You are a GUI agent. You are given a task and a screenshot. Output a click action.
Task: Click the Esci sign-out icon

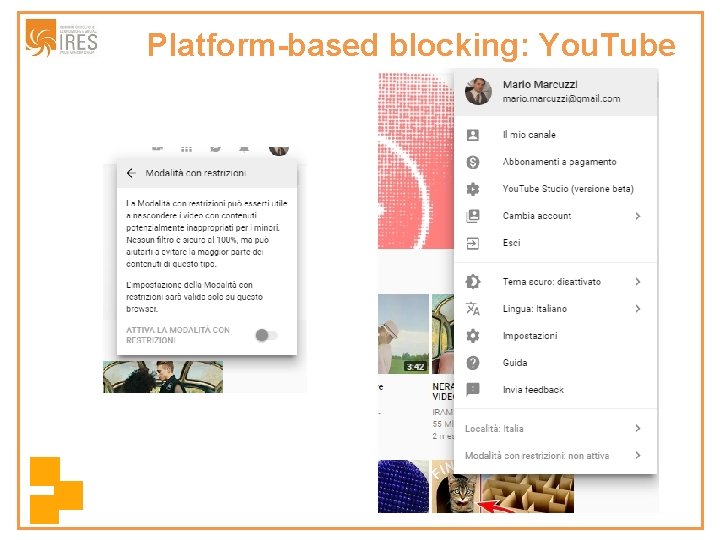click(473, 243)
